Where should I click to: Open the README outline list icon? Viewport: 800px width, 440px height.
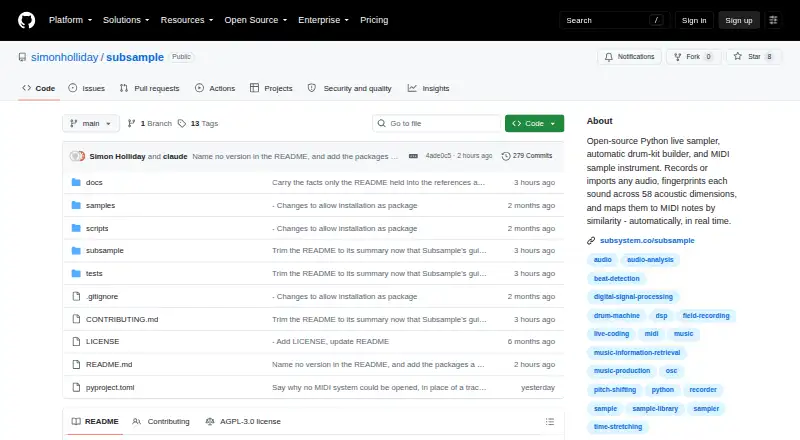(549, 422)
